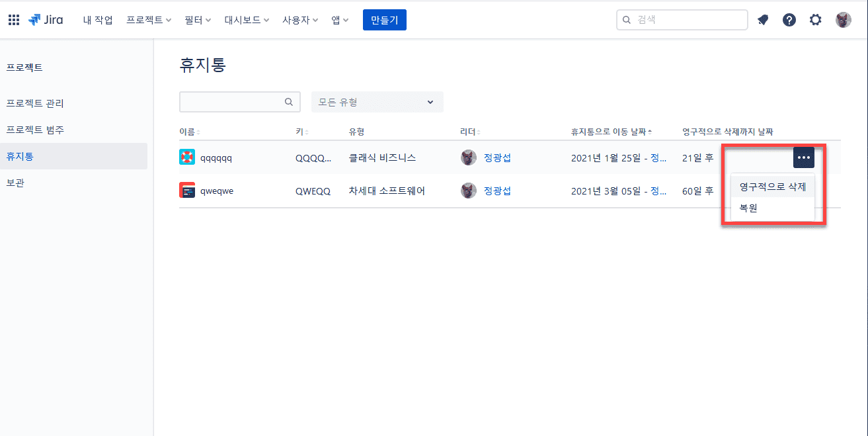The height and width of the screenshot is (436, 868).
Task: Click the 2021년 1월 25일 date cell
Action: (619, 157)
